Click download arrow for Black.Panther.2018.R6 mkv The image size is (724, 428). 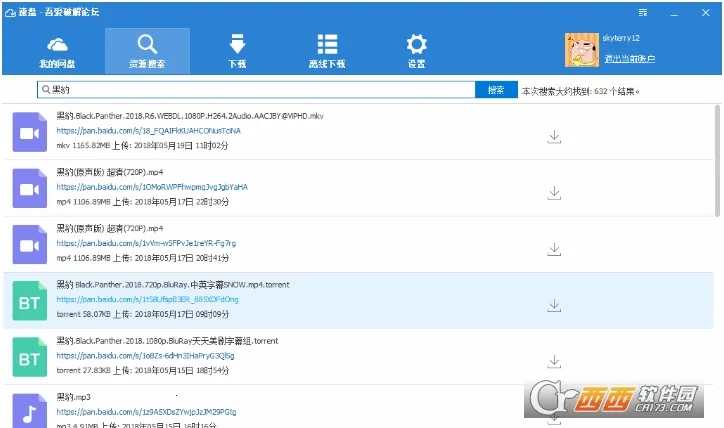coord(553,137)
